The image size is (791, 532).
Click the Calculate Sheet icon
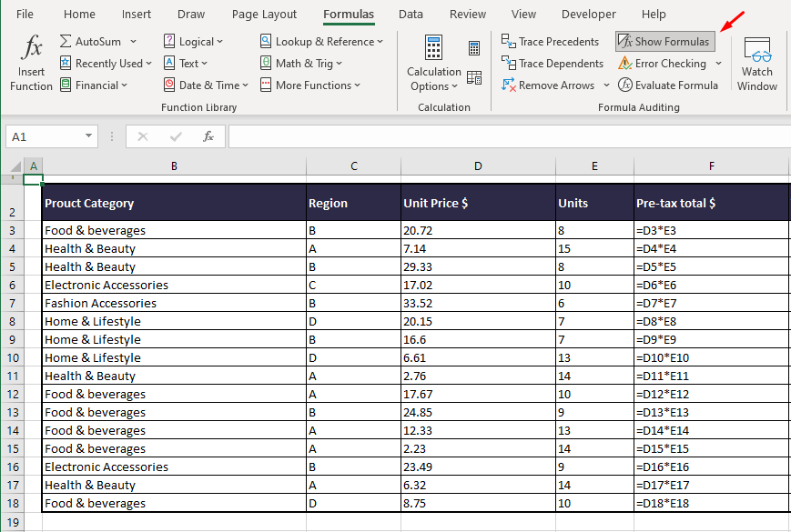(474, 76)
